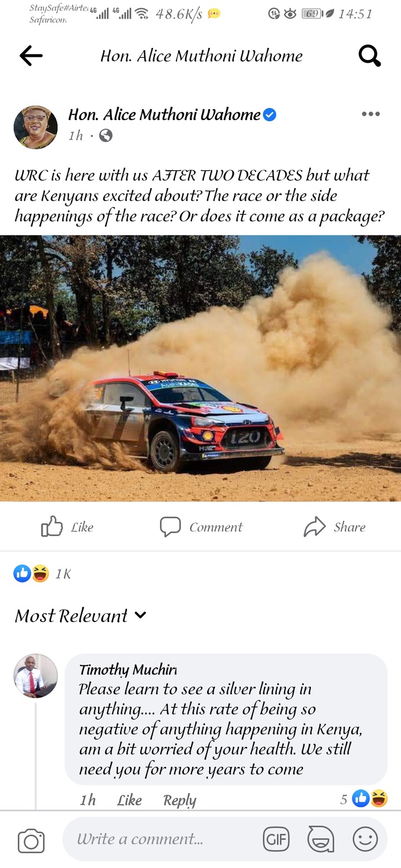The image size is (401, 868).
Task: Open the post's three-dot options menu
Action: click(370, 114)
